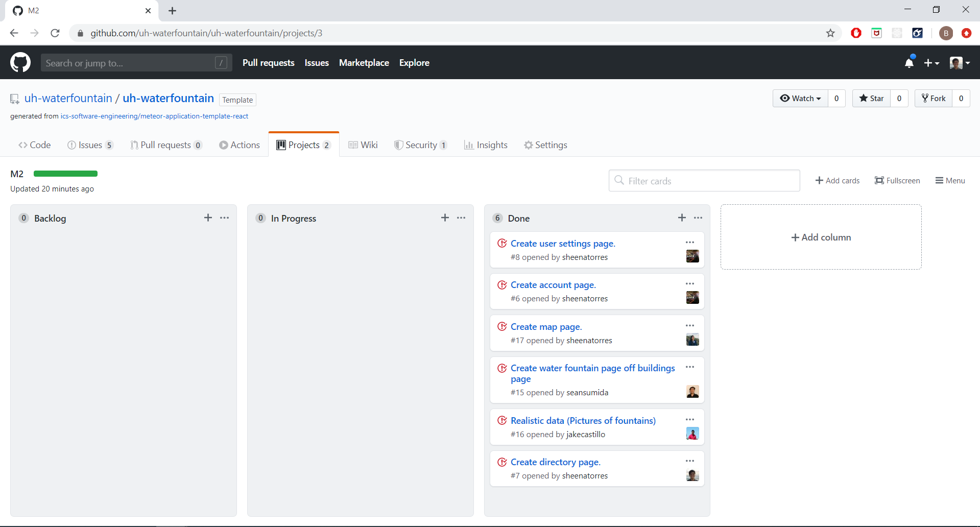
Task: Add a note to In Progress column
Action: [x=445, y=218]
